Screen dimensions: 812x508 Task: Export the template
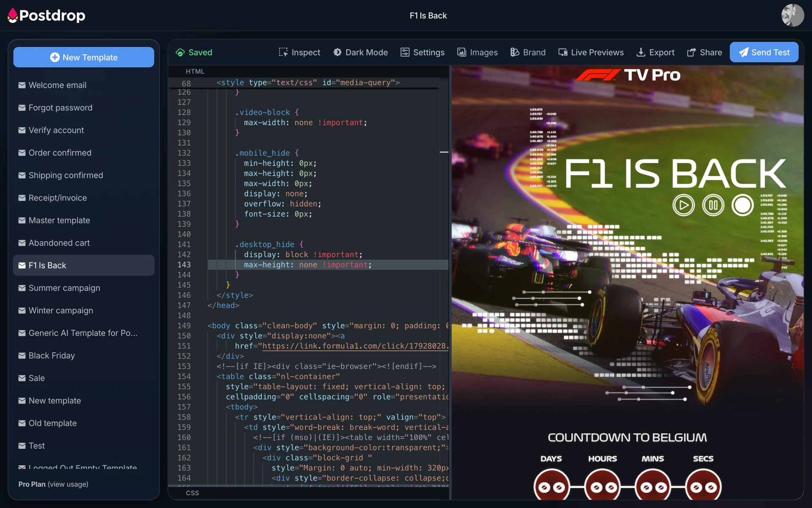coord(656,52)
